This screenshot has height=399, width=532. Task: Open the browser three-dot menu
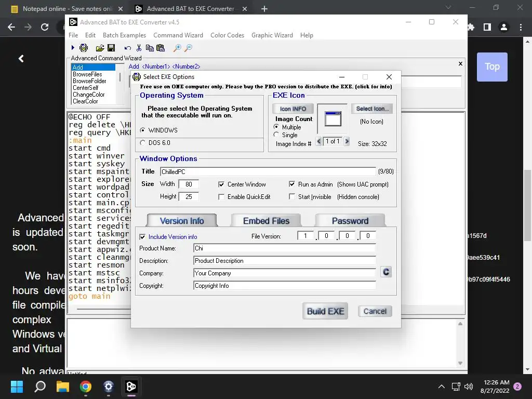[521, 27]
